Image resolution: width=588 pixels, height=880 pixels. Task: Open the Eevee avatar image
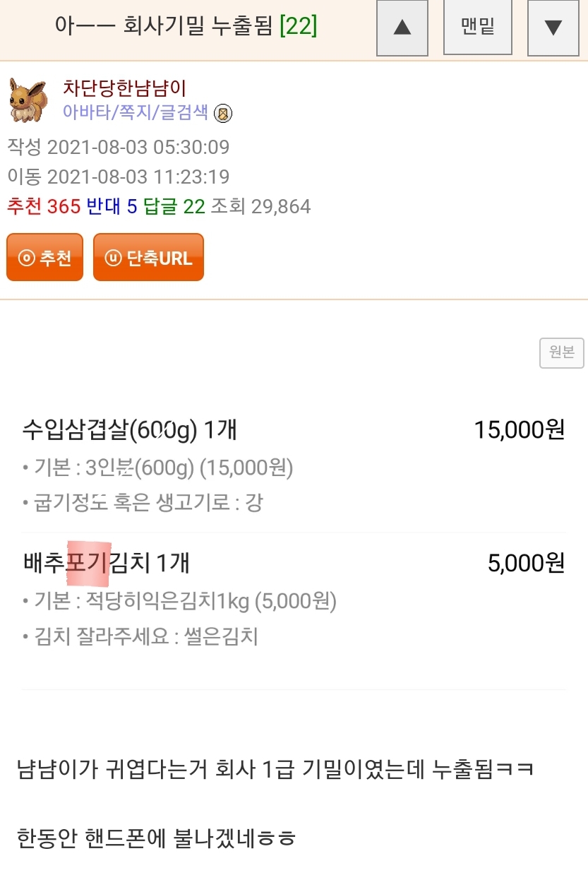coord(28,100)
